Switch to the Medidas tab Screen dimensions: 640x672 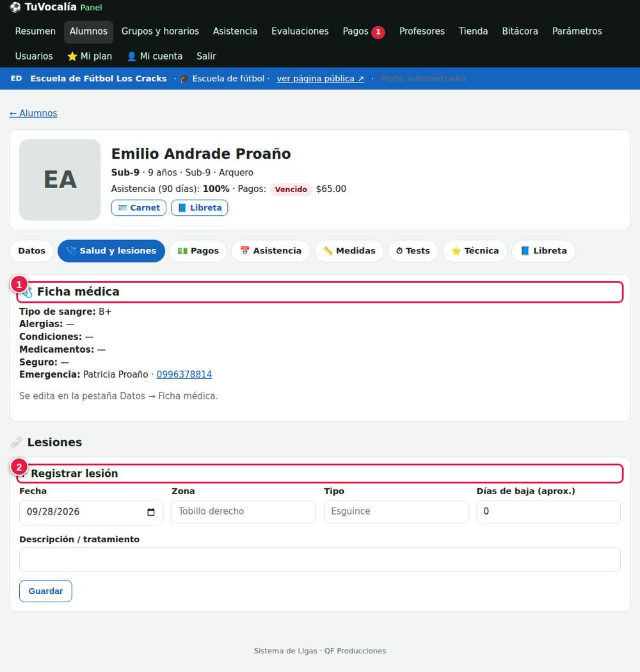pyautogui.click(x=349, y=251)
